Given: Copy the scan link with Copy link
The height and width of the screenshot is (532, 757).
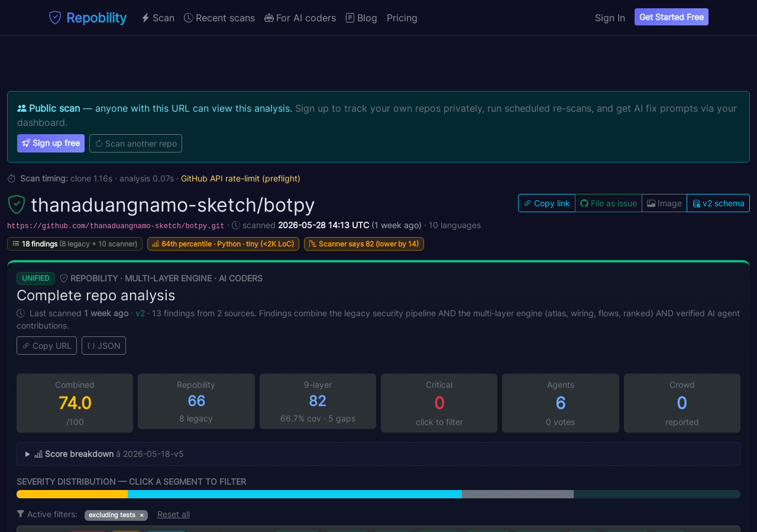Looking at the screenshot, I should 546,203.
